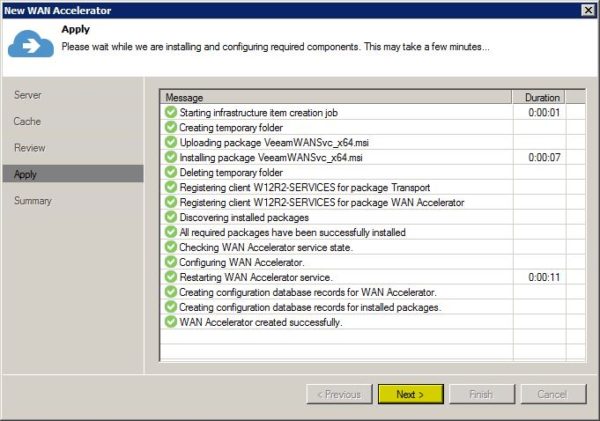Viewport: 600px width, 421px height.
Task: Select the 'Installing package VeeamWANSvc_x64.msi' row text
Action: (271, 157)
